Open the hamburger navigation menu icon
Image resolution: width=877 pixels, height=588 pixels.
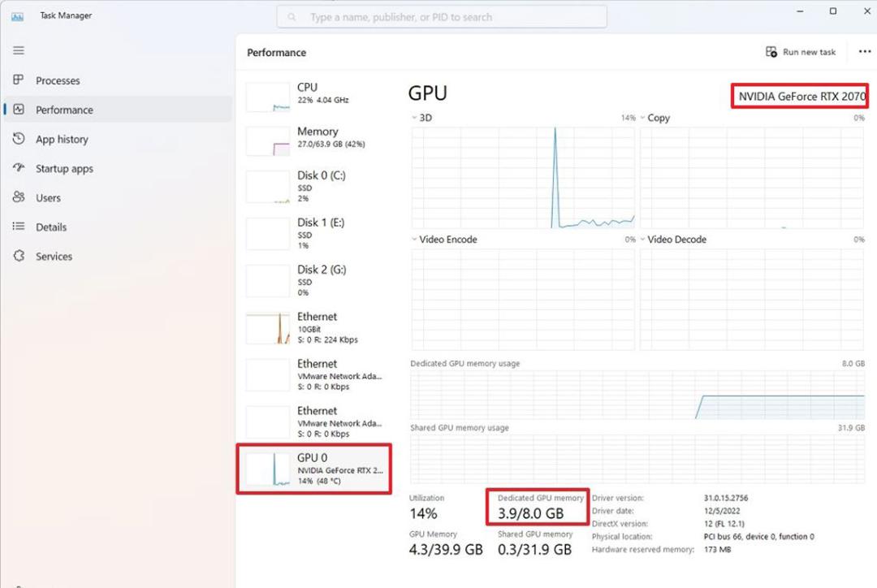[19, 50]
